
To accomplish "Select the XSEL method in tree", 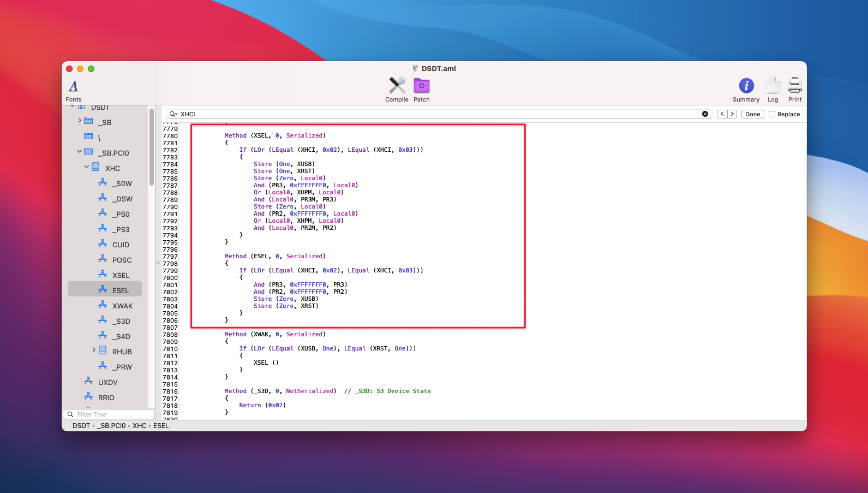I will (121, 275).
